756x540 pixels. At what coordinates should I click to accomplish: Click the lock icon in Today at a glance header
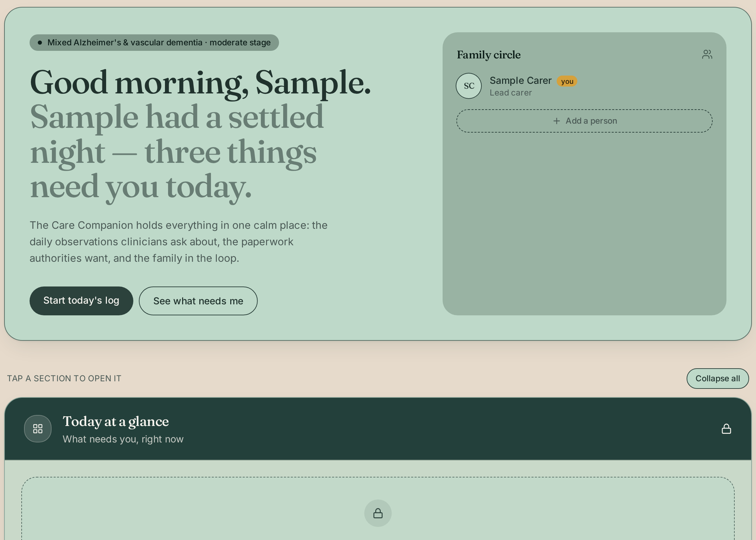pyautogui.click(x=726, y=429)
